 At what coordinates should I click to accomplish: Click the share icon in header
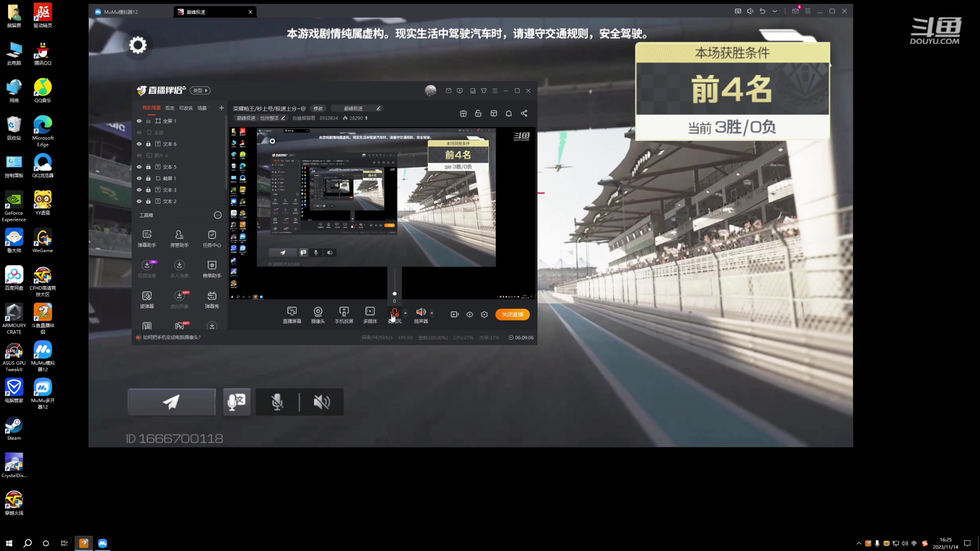[x=524, y=113]
